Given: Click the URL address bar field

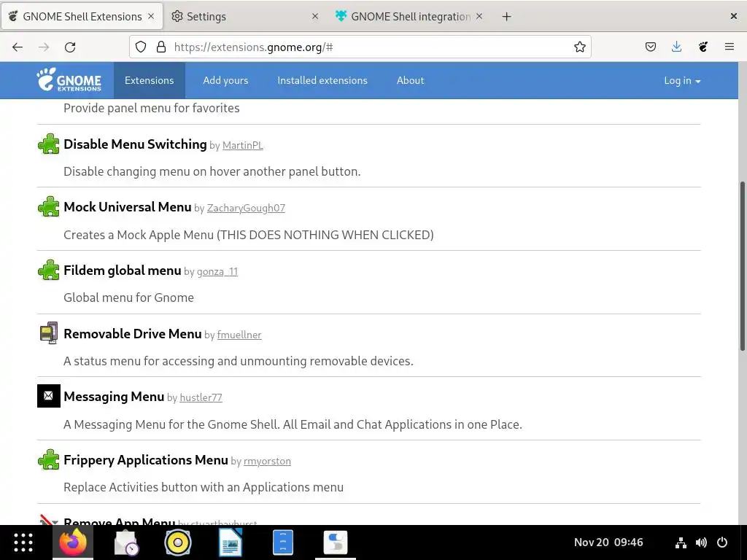Looking at the screenshot, I should pyautogui.click(x=360, y=47).
